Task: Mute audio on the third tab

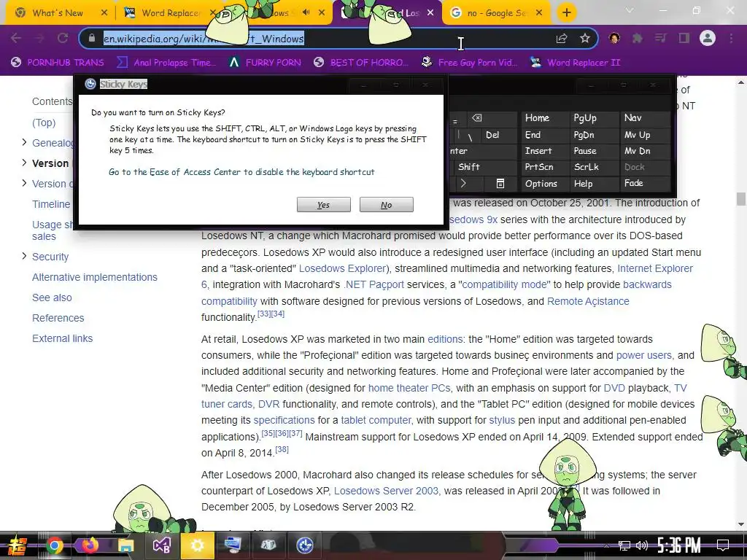Action: pos(306,13)
